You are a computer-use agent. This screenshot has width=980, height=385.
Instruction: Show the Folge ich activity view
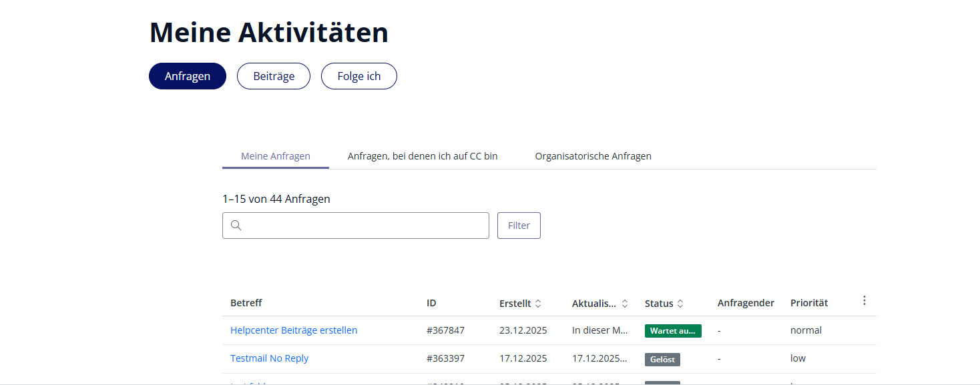tap(359, 76)
